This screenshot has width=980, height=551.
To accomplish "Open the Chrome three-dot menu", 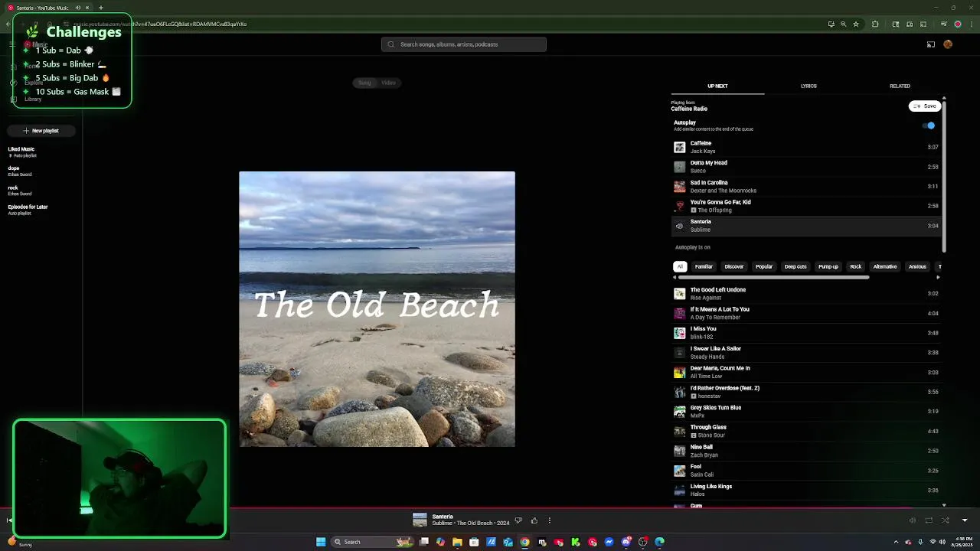I will coord(970,24).
